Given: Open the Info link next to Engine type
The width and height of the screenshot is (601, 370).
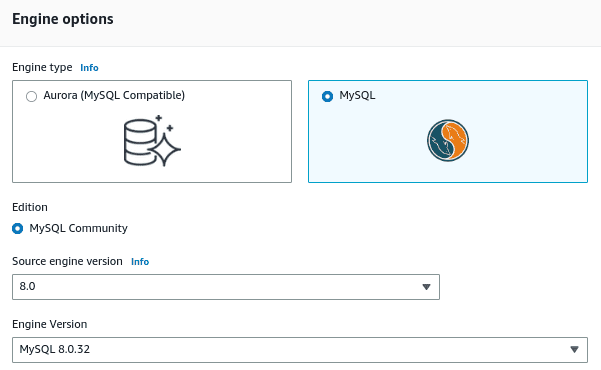Looking at the screenshot, I should [89, 68].
